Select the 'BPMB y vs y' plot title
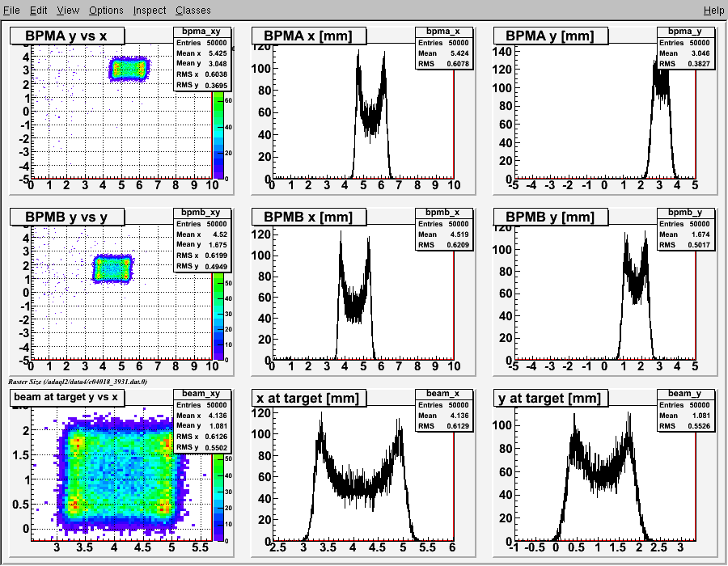Image resolution: width=728 pixels, height=566 pixels. pos(67,217)
